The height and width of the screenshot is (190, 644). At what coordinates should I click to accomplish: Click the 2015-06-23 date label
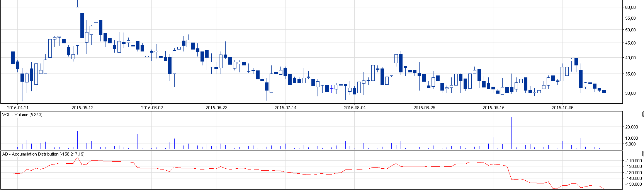(x=216, y=108)
